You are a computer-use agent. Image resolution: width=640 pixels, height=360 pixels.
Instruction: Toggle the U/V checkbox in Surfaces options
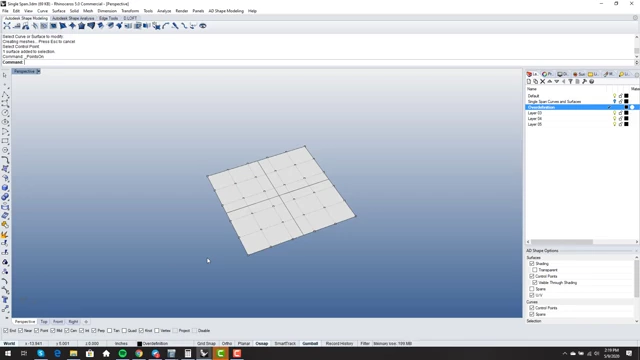pyautogui.click(x=532, y=295)
